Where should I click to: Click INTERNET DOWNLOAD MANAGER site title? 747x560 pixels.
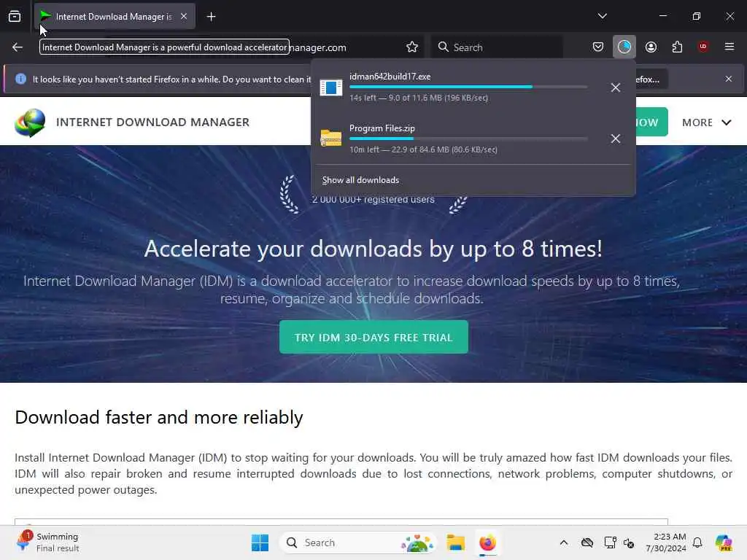click(x=152, y=122)
